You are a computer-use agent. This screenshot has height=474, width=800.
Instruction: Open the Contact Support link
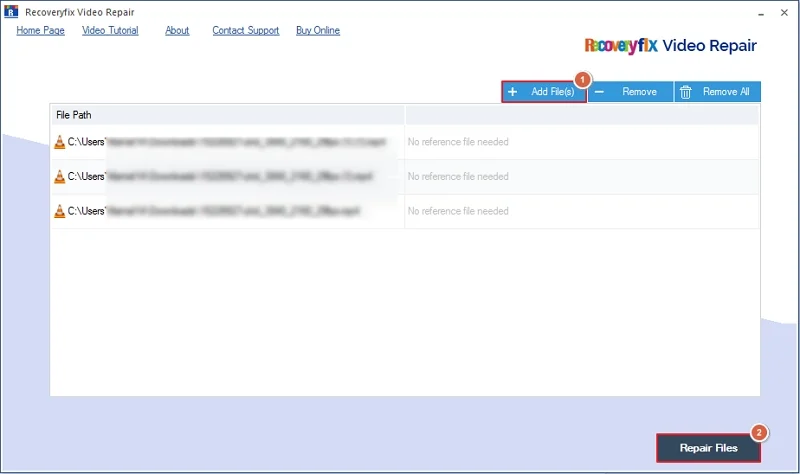245,31
